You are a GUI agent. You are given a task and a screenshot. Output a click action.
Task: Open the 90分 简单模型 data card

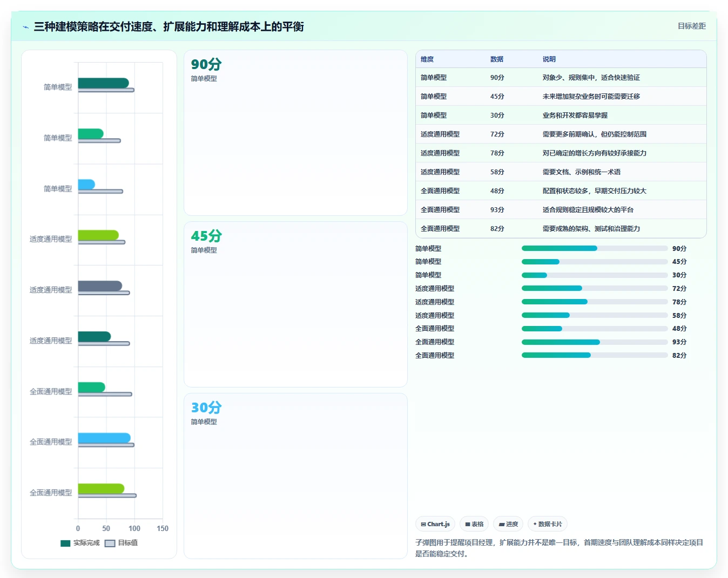click(x=295, y=133)
